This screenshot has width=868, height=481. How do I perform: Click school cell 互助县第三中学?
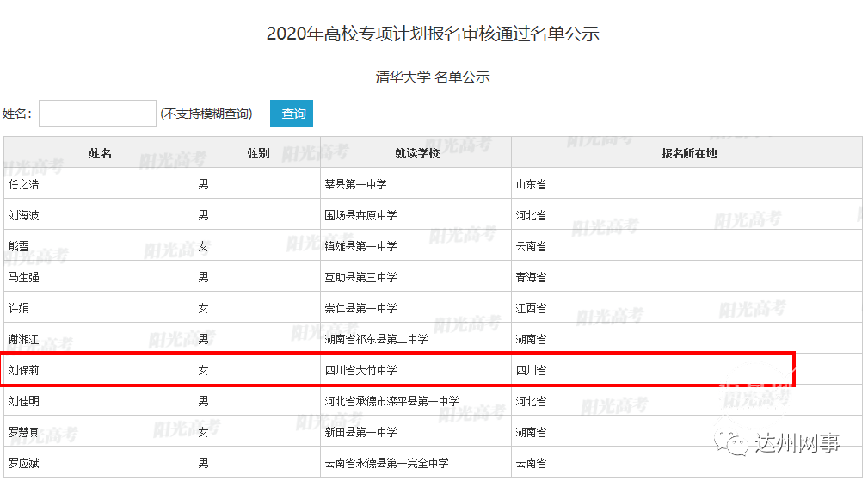pos(361,277)
